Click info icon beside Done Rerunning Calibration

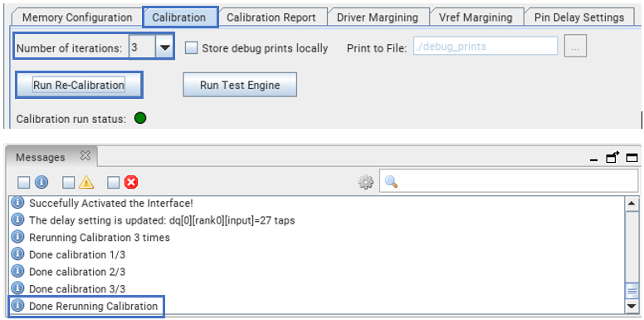17,306
